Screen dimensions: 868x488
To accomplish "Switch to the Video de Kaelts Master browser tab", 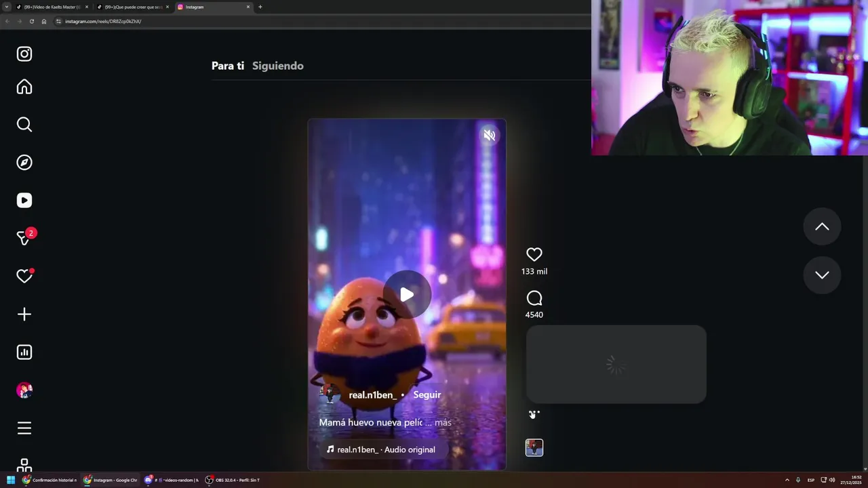I will 53,7.
